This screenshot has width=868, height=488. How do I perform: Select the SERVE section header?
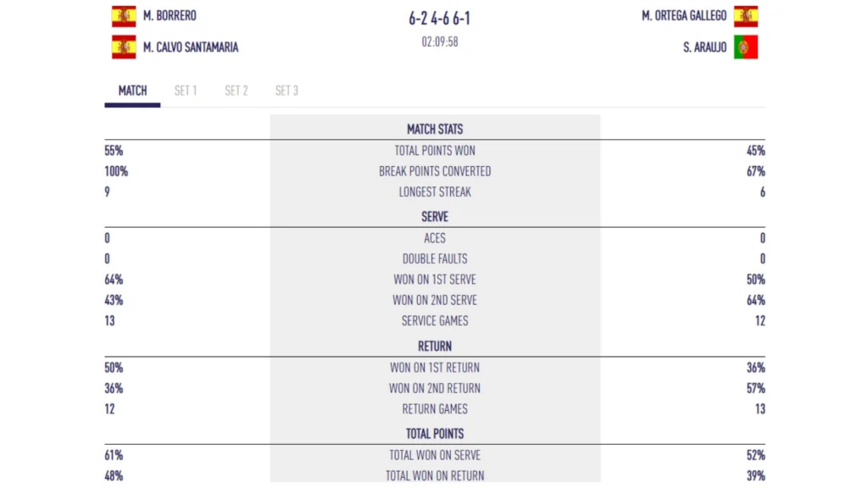coord(435,217)
